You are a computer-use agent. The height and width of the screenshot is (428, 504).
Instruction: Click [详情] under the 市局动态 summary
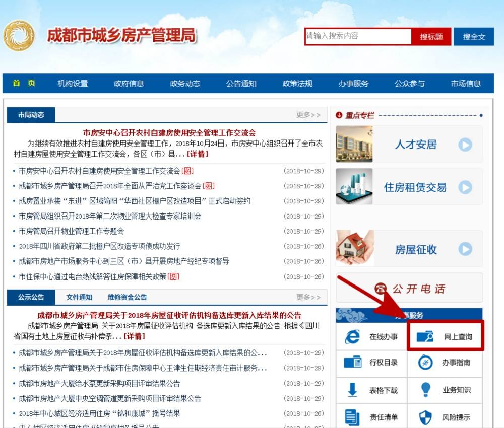[x=198, y=154]
